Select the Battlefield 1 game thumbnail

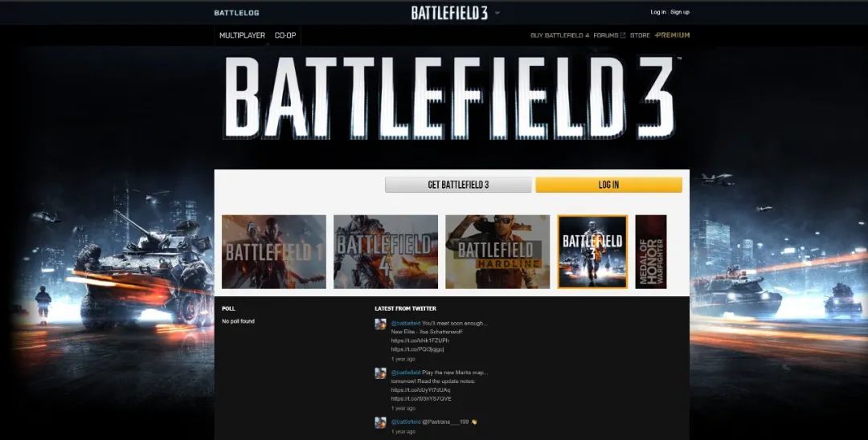274,251
